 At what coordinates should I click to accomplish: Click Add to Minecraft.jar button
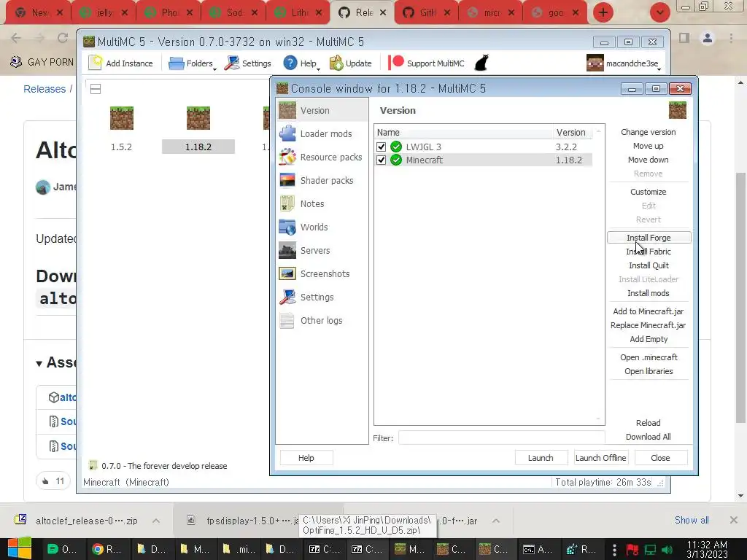coord(649,311)
